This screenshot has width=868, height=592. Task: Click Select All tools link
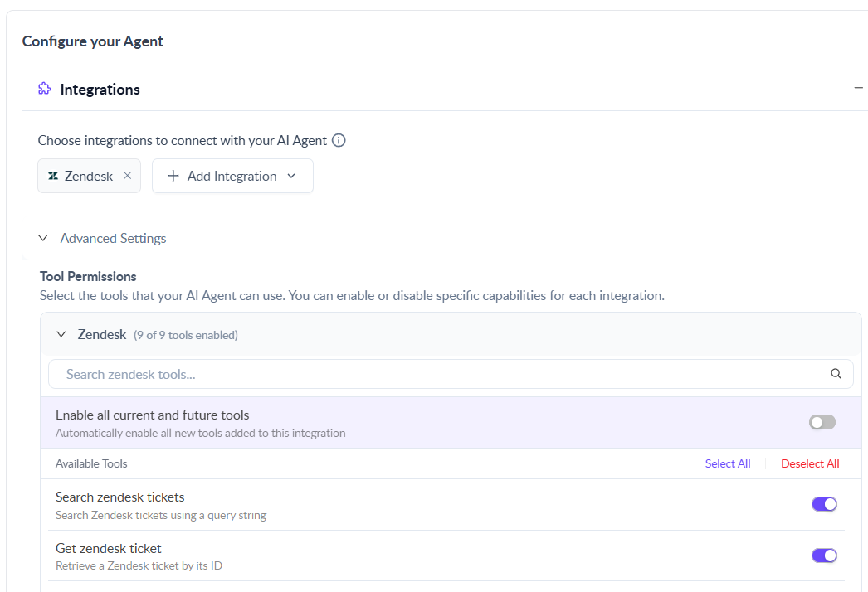click(727, 463)
